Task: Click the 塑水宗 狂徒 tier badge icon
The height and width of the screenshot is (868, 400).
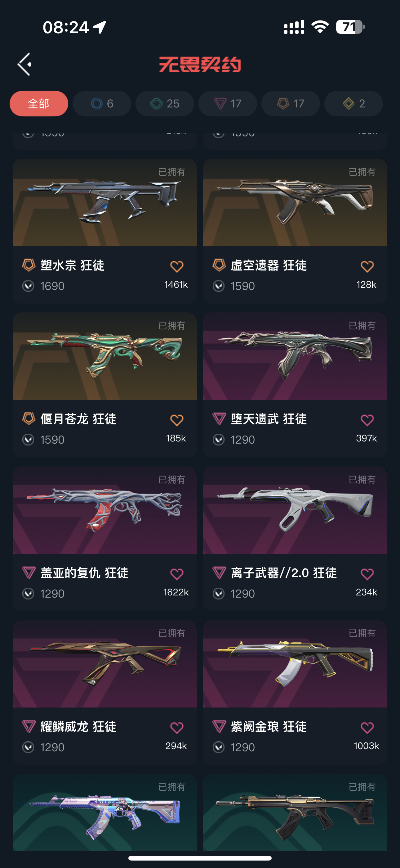Action: click(29, 265)
